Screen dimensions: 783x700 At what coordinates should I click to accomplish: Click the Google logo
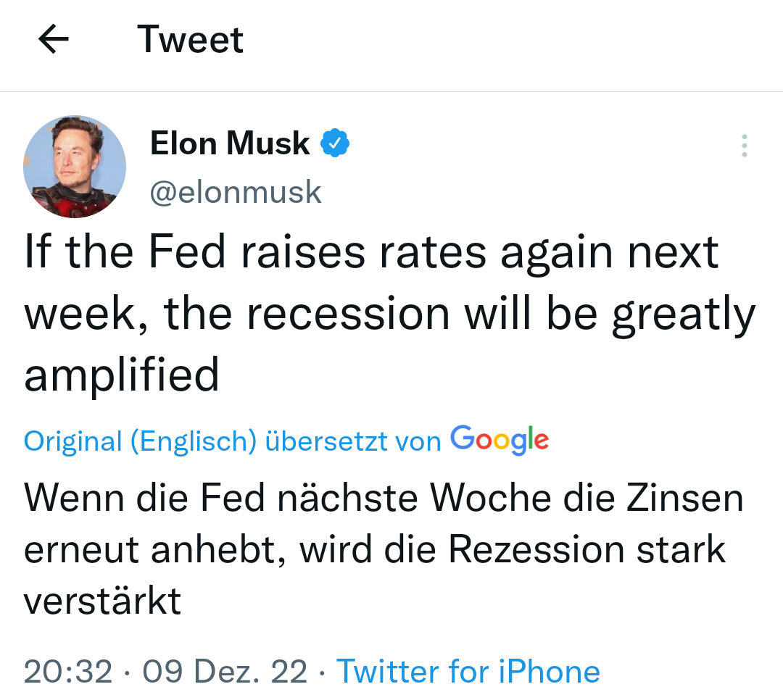pyautogui.click(x=500, y=440)
